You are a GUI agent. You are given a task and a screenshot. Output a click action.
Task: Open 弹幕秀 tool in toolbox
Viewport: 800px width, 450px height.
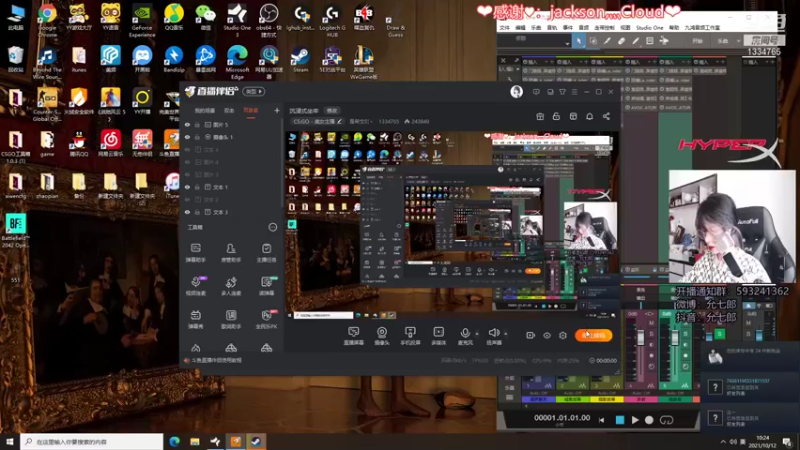pyautogui.click(x=195, y=319)
